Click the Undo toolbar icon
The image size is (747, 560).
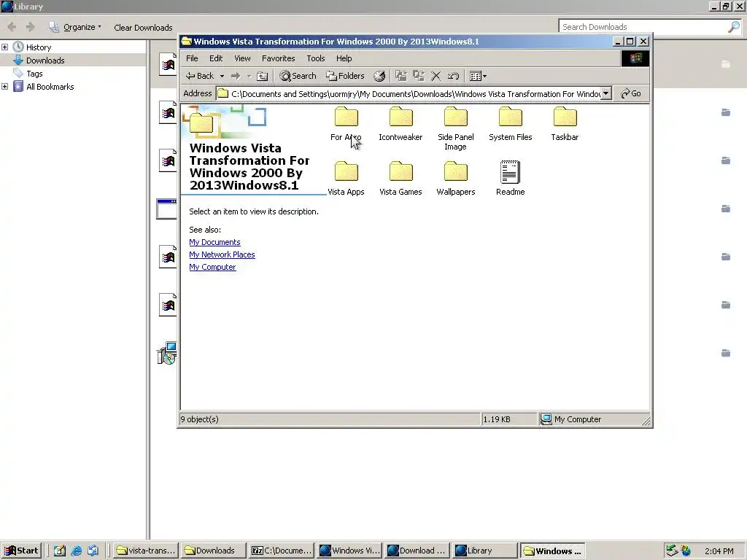(453, 76)
